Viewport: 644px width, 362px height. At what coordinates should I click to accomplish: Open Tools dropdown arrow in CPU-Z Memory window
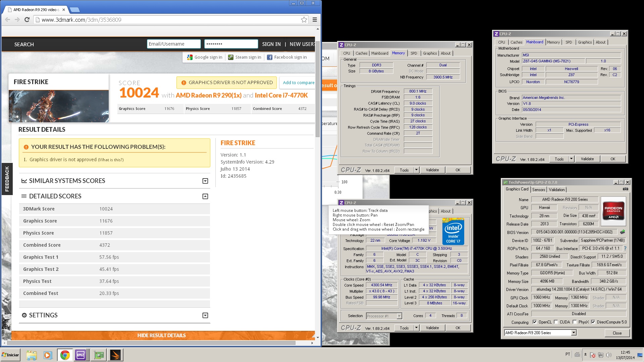[416, 170]
